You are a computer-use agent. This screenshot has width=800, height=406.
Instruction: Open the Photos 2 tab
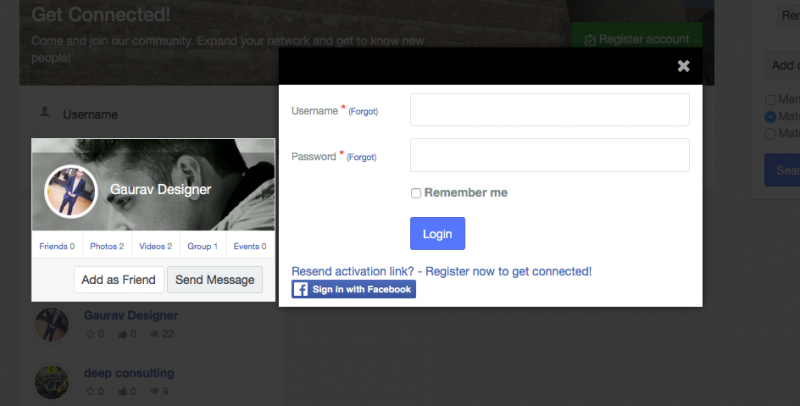coord(107,246)
